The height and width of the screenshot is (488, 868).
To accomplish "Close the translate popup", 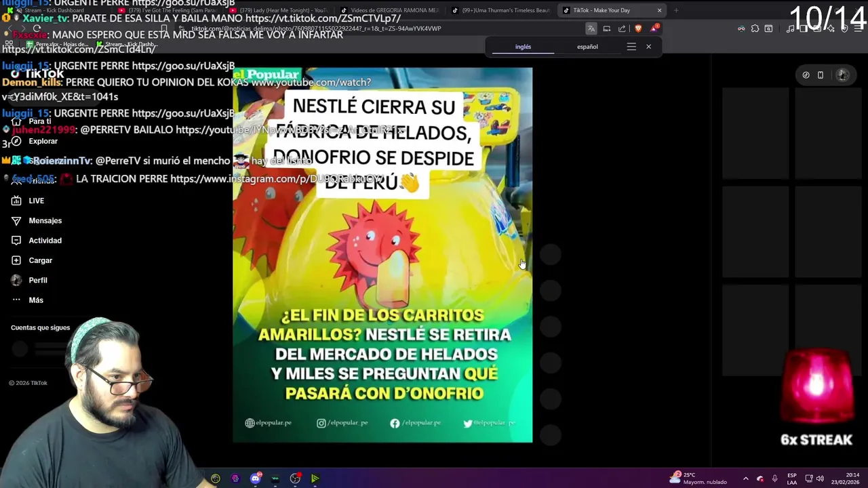I will point(648,47).
